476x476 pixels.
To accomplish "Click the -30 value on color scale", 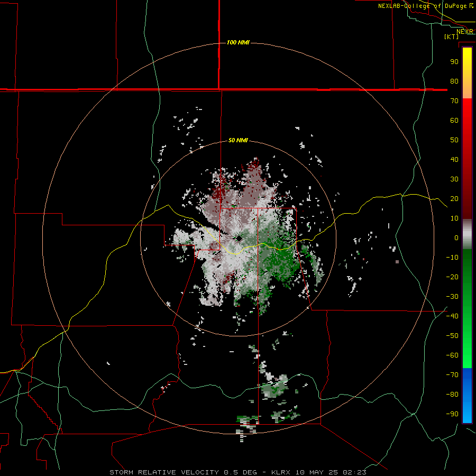I will pos(452,297).
